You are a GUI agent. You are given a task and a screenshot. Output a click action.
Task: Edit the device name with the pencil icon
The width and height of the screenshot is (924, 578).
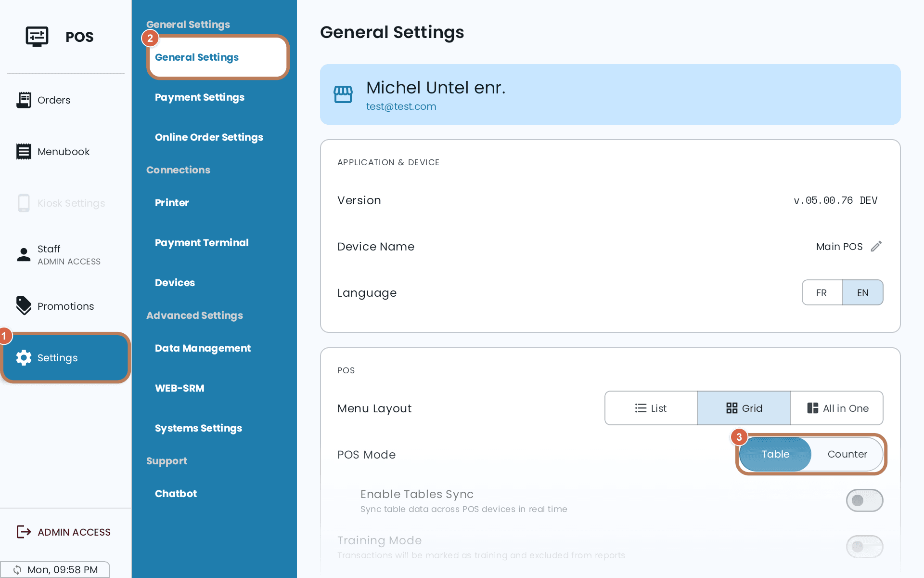(x=876, y=246)
